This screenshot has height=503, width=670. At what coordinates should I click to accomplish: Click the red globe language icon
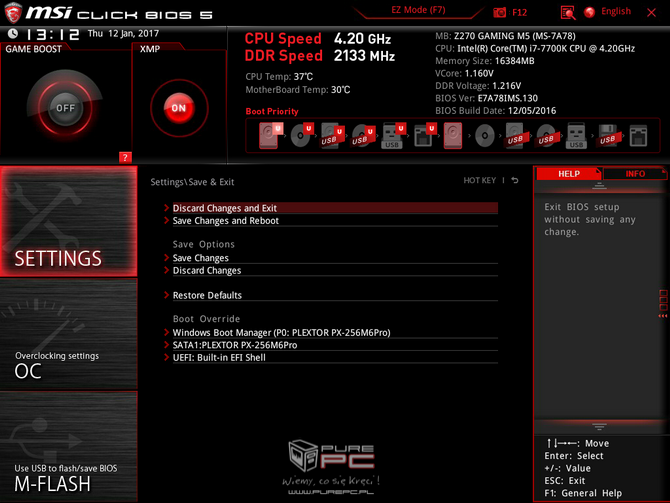click(590, 12)
